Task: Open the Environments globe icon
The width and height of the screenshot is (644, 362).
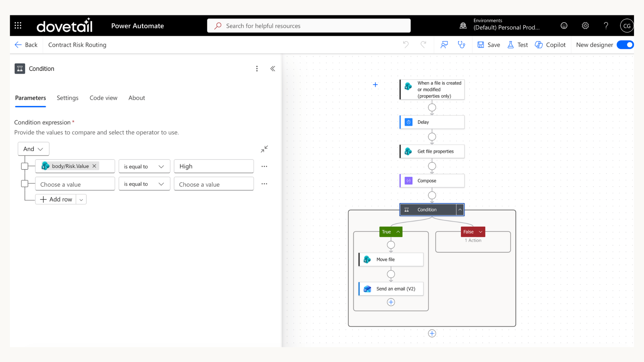Action: (x=463, y=25)
